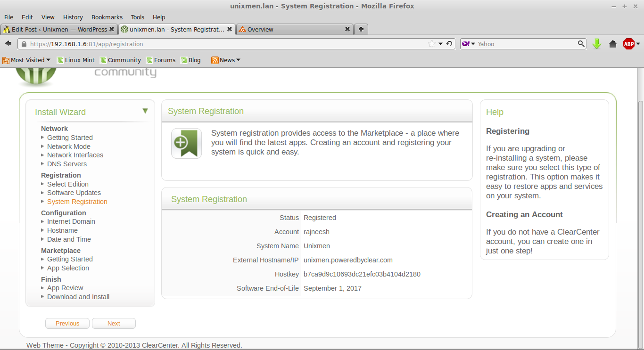Reload the page with the refresh icon

450,44
